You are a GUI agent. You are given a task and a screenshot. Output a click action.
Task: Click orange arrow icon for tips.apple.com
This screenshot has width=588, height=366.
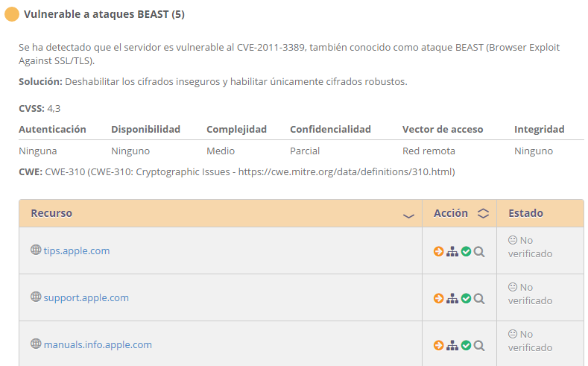pos(438,251)
